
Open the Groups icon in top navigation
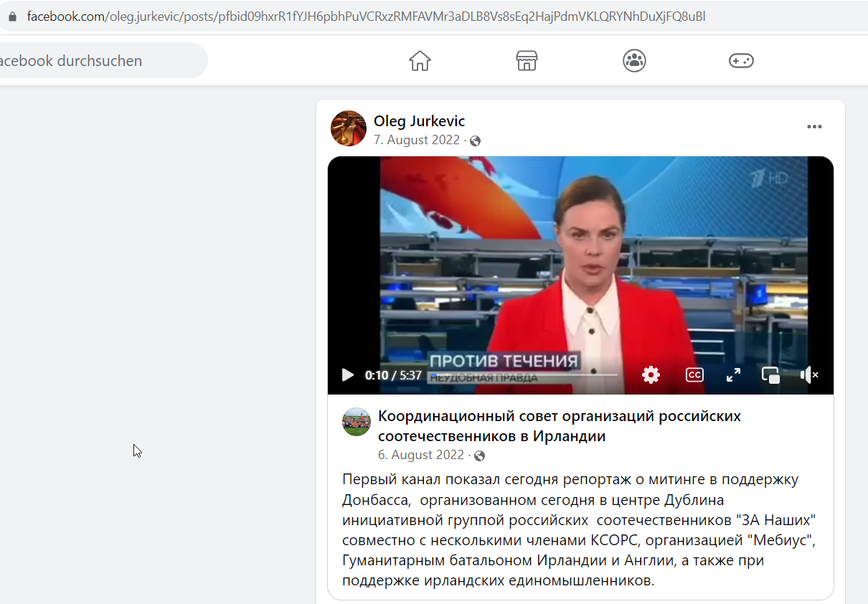634,61
